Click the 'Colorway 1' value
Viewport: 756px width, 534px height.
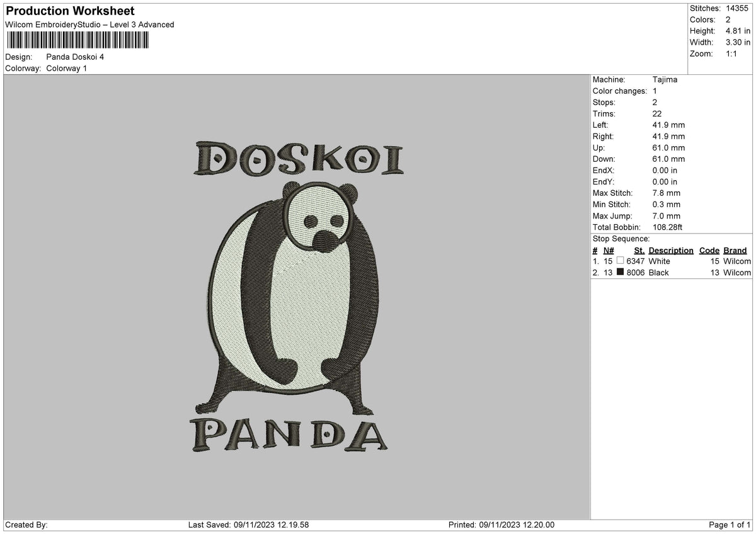(x=67, y=68)
